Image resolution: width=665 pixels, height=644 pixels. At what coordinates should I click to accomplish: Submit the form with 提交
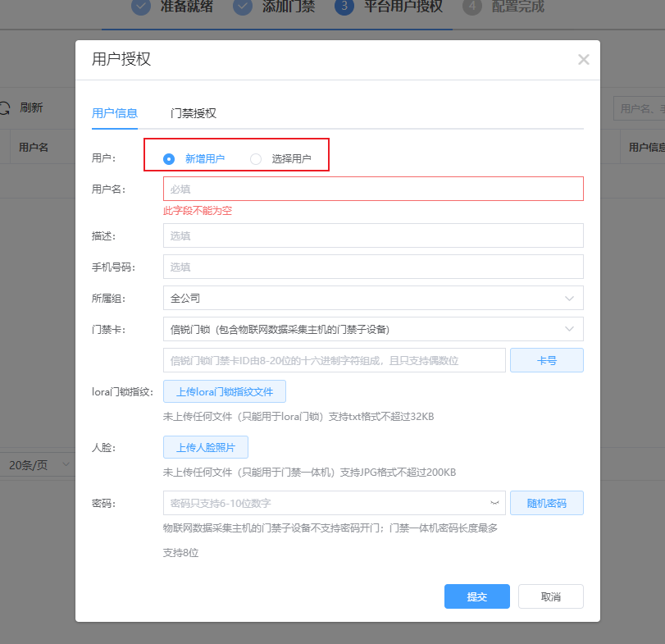(477, 596)
